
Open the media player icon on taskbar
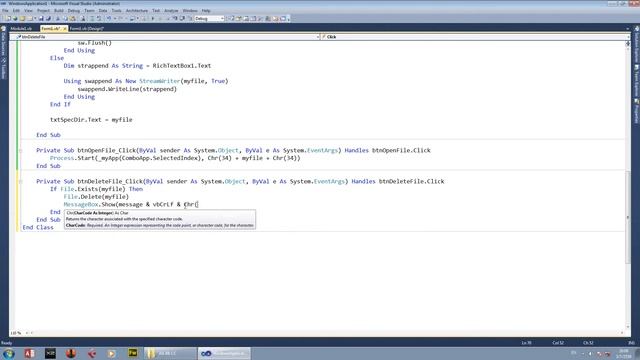(111, 353)
